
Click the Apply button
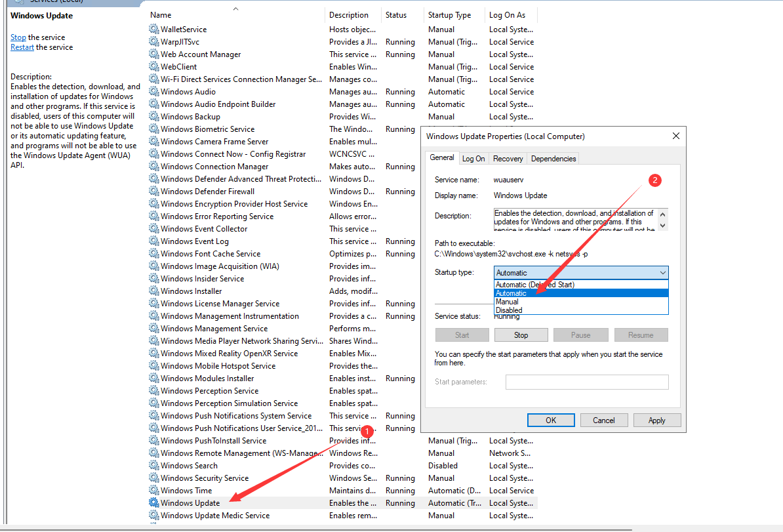656,420
